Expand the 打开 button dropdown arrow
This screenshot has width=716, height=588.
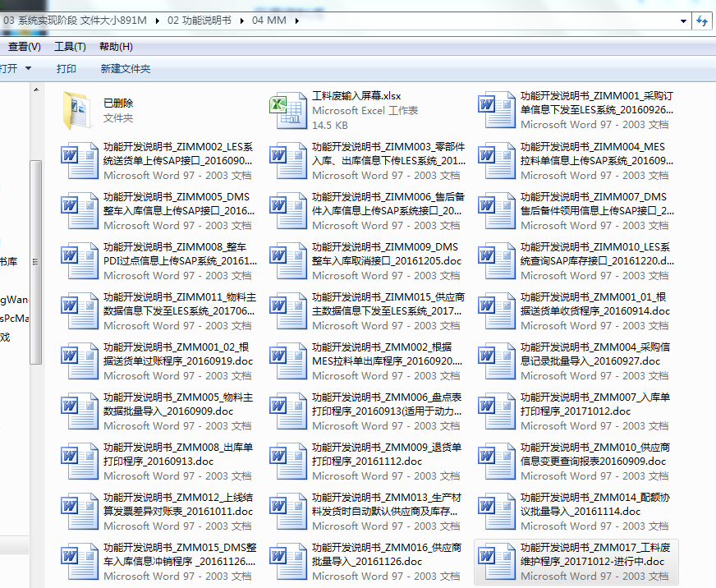pyautogui.click(x=29, y=69)
